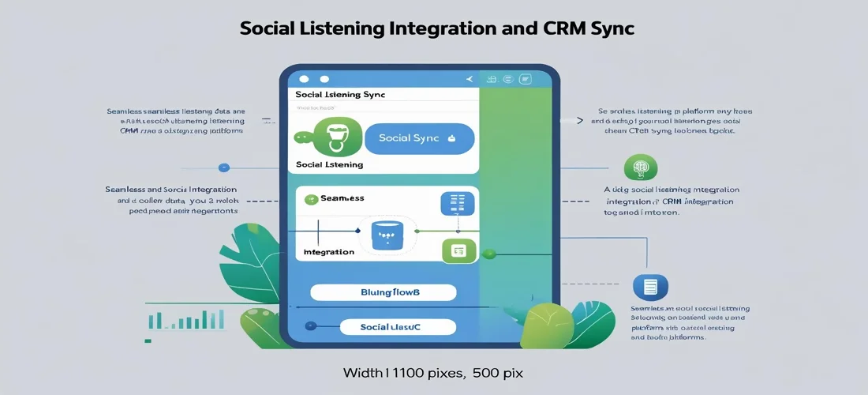Click the green lightbulb icon right of tablet
Viewport: 868px width, 395px height.
point(641,167)
